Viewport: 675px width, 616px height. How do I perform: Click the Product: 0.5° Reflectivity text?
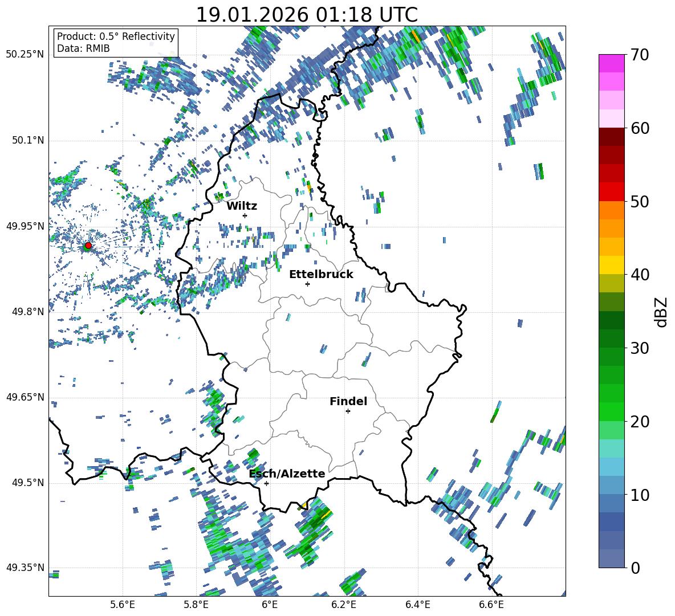(x=116, y=36)
